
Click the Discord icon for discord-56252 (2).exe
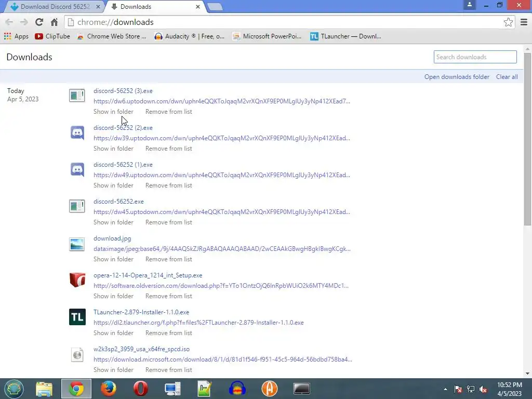77,132
